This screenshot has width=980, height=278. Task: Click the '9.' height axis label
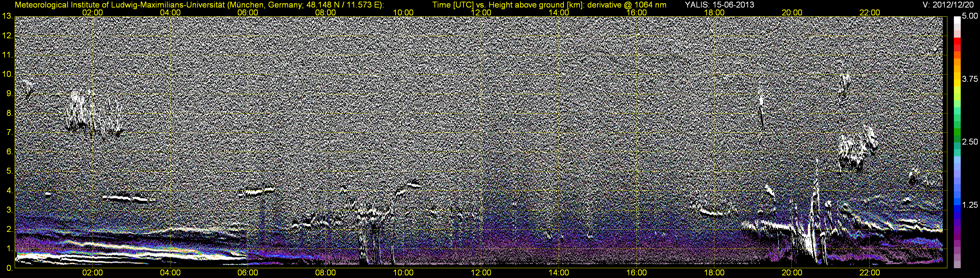[x=9, y=94]
